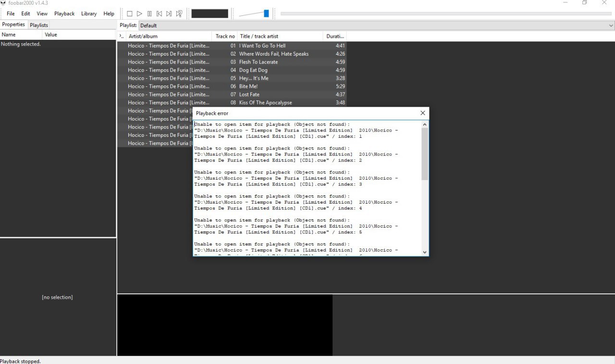Viewport: 615px width, 364px height.
Task: Open the File menu
Action: tap(11, 13)
